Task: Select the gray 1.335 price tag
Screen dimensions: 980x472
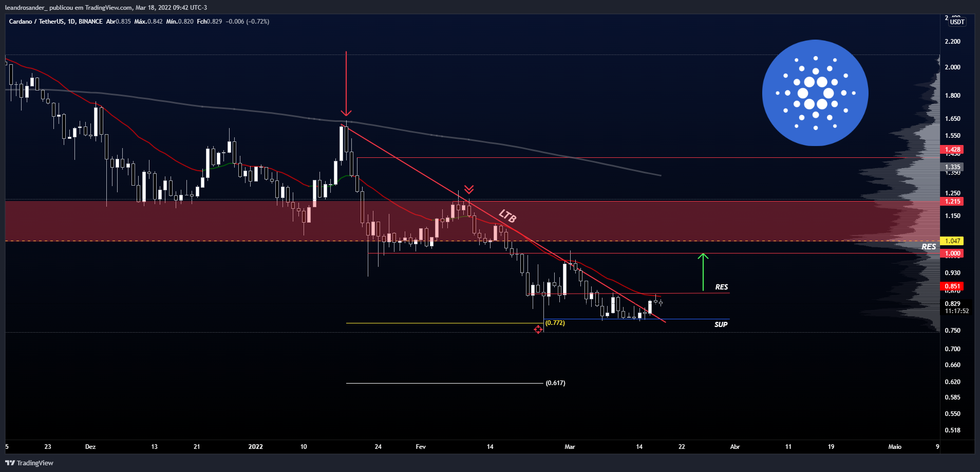Action: [x=952, y=167]
